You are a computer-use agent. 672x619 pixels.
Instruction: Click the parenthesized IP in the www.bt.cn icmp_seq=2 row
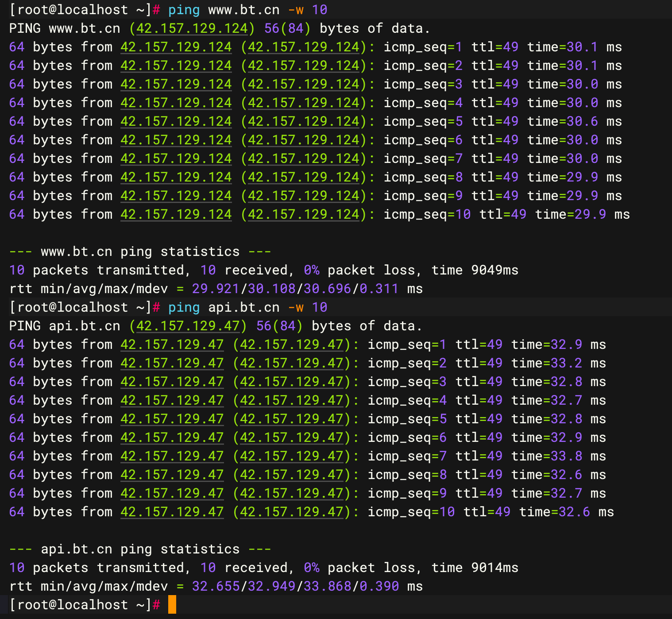[x=303, y=66]
